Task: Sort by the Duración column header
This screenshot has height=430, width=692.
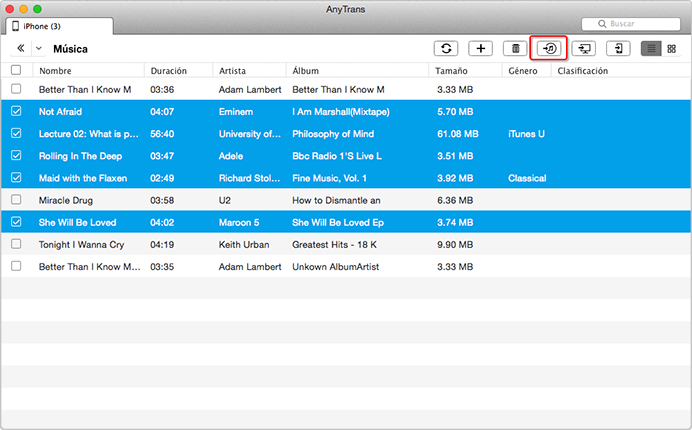Action: pyautogui.click(x=169, y=71)
